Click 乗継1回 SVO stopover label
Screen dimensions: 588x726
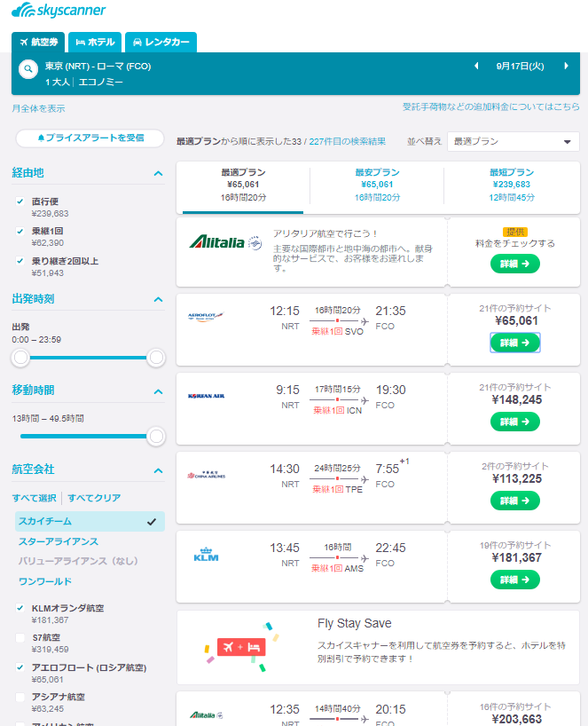tap(337, 332)
